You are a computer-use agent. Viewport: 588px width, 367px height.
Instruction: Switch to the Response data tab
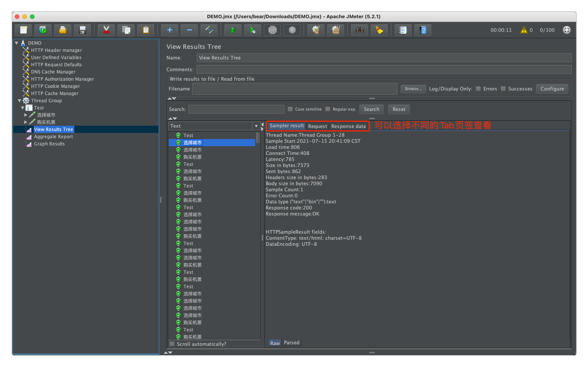click(x=348, y=126)
